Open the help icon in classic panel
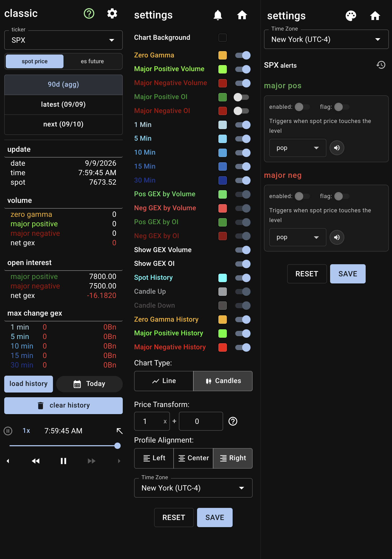The width and height of the screenshot is (392, 559). [x=89, y=13]
